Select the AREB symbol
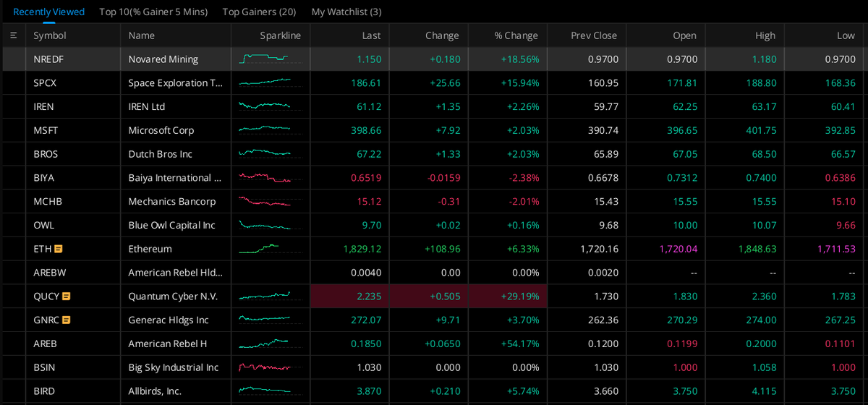 45,344
